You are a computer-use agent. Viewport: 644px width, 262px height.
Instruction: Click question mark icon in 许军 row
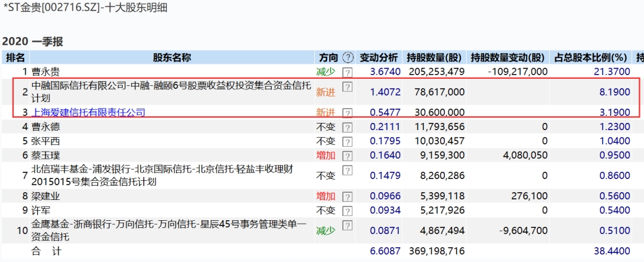pyautogui.click(x=347, y=210)
